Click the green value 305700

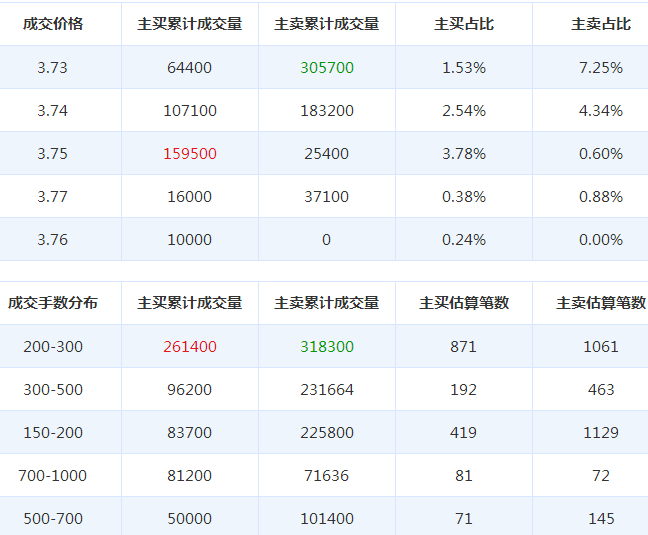tap(327, 67)
